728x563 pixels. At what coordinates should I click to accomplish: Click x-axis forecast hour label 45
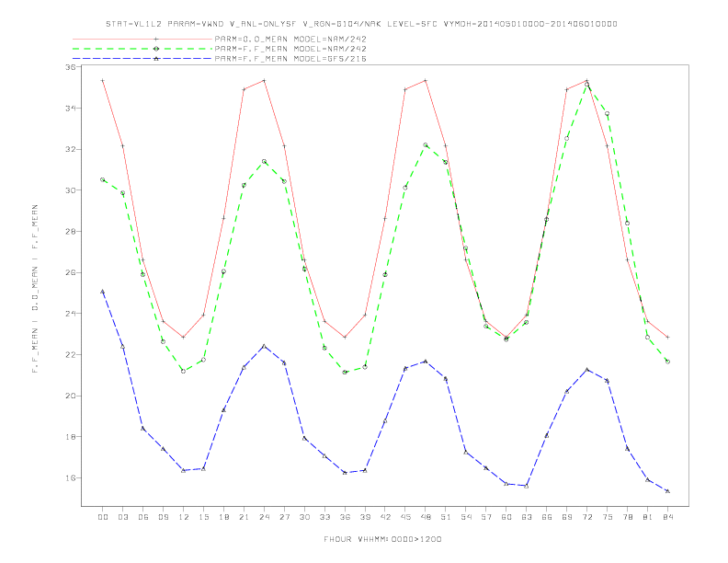click(x=405, y=517)
